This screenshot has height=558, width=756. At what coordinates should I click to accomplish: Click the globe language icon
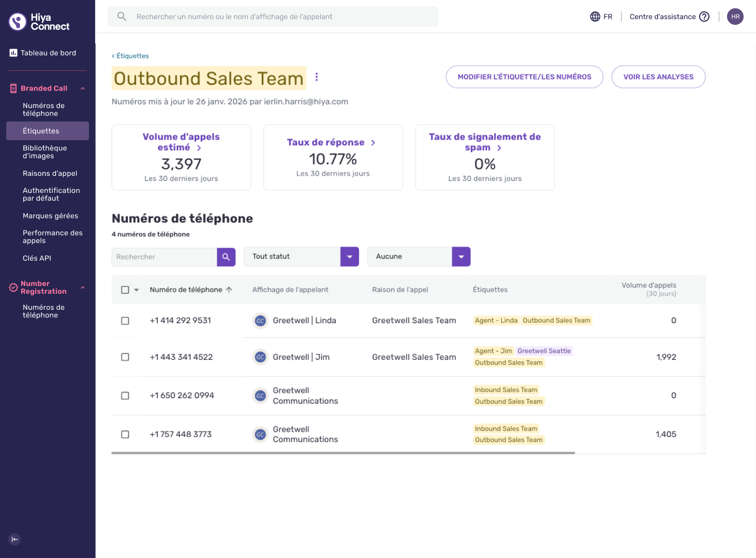[x=595, y=17]
